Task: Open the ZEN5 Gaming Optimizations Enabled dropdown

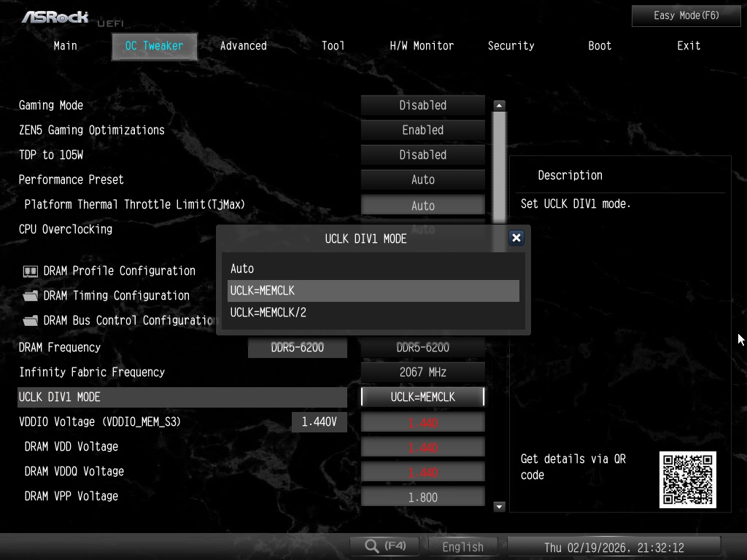Action: tap(422, 130)
